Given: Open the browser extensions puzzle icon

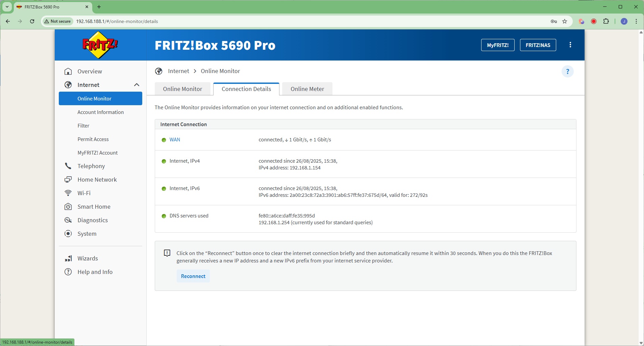Looking at the screenshot, I should point(606,21).
